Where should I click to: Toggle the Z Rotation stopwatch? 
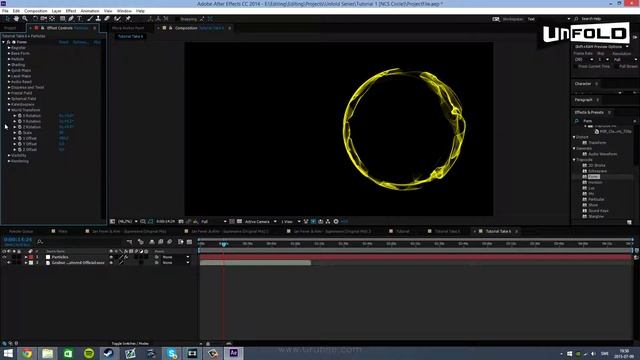[20, 127]
